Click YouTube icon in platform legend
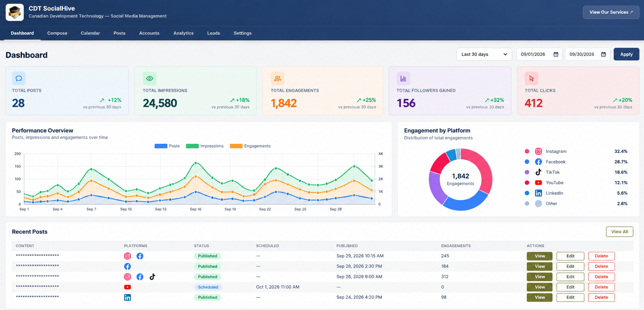This screenshot has width=644, height=310. [539, 183]
